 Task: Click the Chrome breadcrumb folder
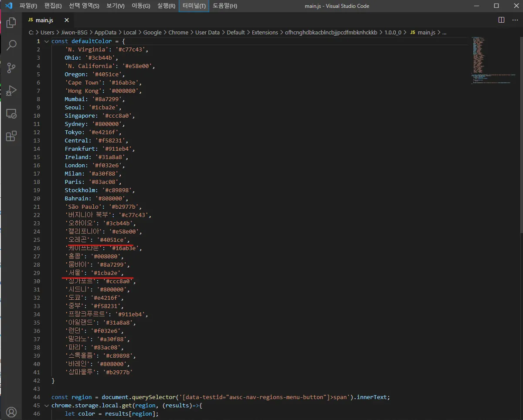coord(178,33)
